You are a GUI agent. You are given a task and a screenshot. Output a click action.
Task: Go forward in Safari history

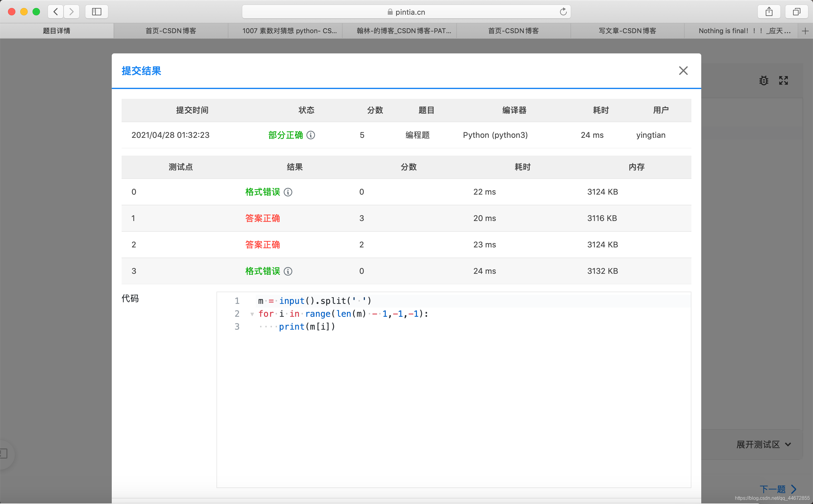(71, 12)
